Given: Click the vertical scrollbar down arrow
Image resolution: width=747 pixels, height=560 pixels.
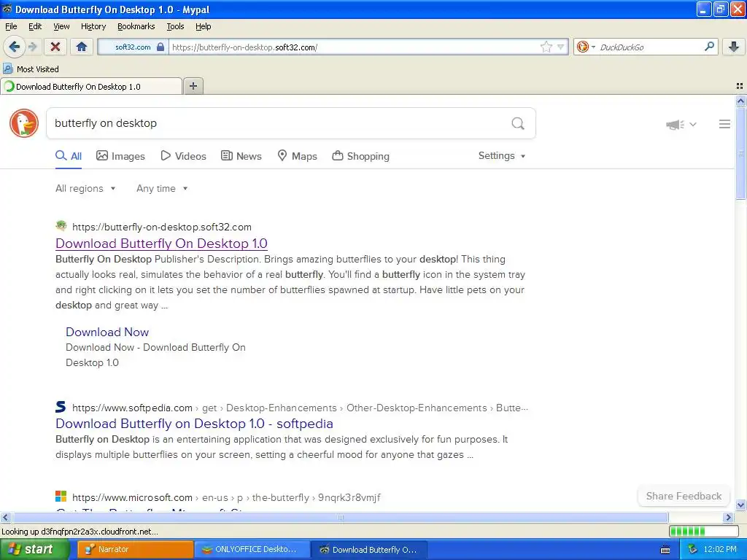Looking at the screenshot, I should [x=740, y=505].
